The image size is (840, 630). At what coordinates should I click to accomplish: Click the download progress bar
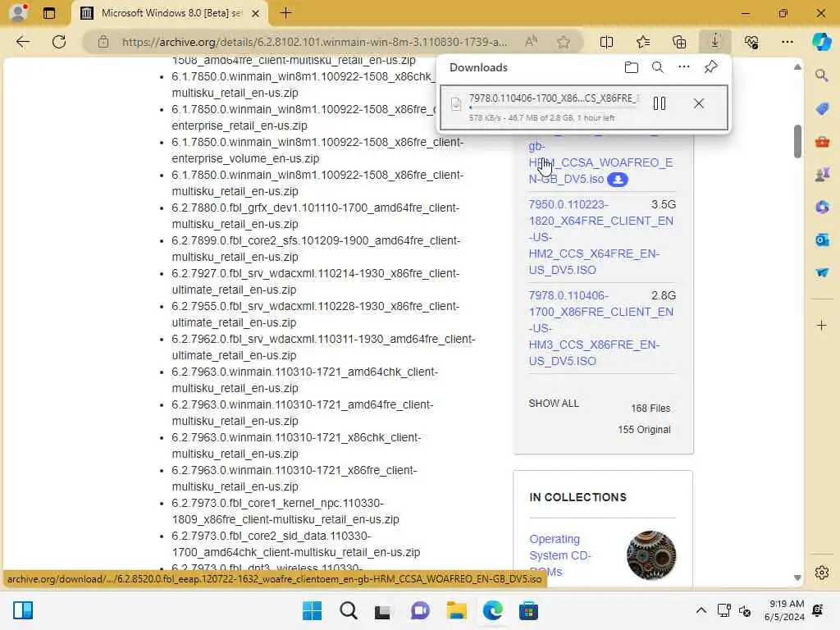(x=553, y=107)
